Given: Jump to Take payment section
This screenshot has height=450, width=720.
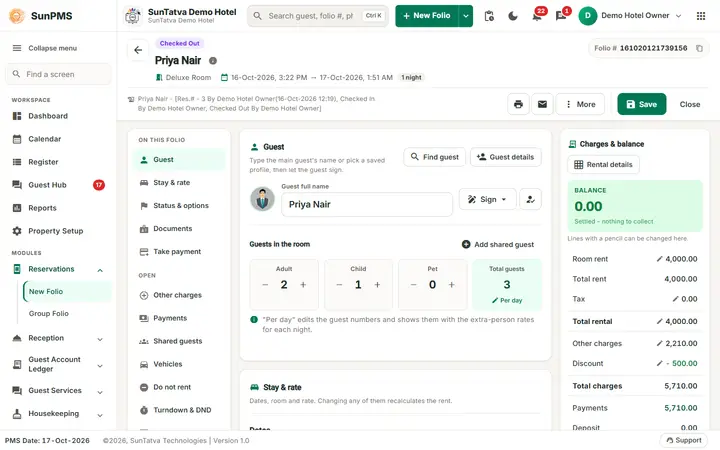Looking at the screenshot, I should 179,252.
